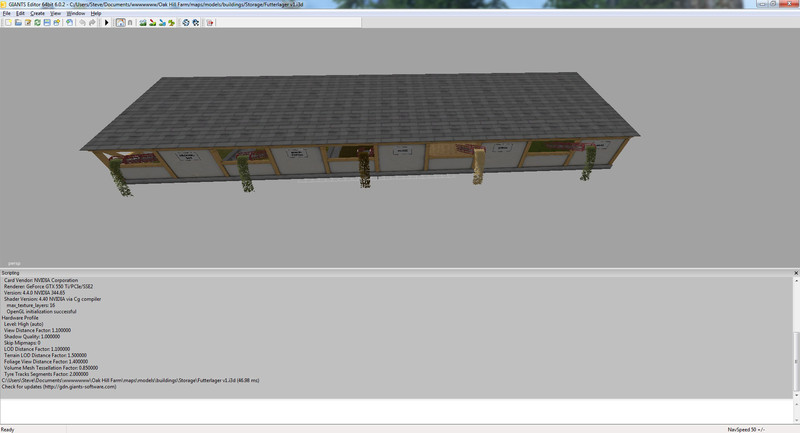Close the Scripting panel
Screen dimensions: 800x433
[794, 272]
